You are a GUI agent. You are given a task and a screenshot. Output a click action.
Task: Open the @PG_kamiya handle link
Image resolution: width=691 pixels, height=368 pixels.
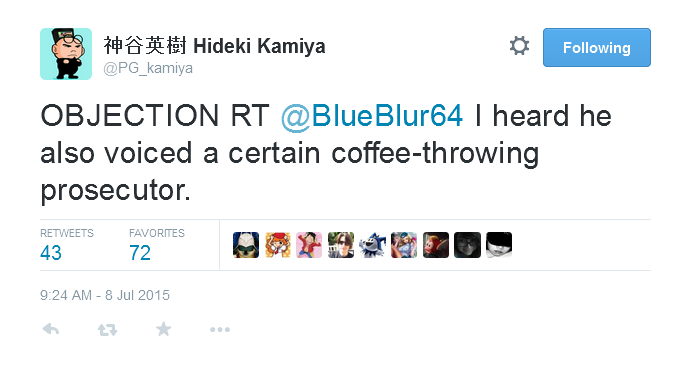pos(148,68)
